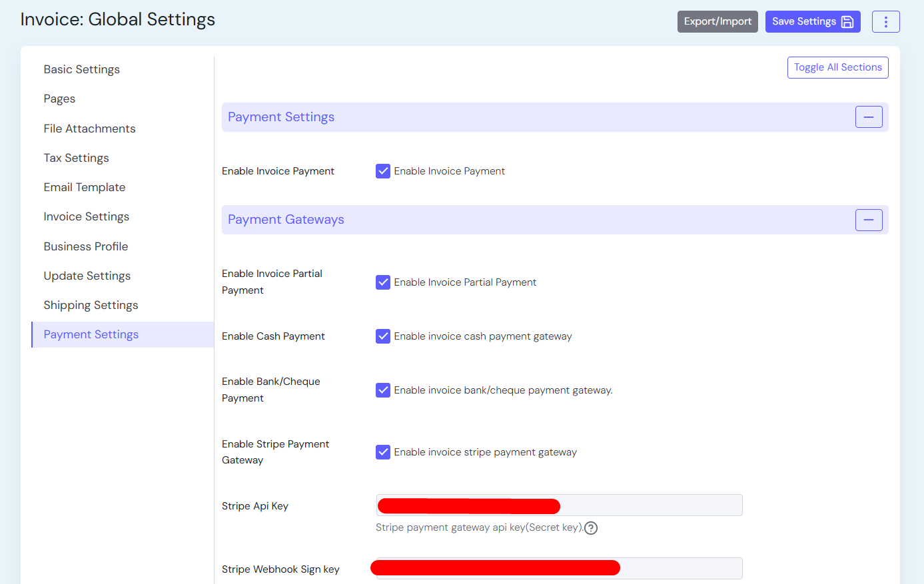
Task: Toggle Enable Invoice Partial Payment checkbox
Action: click(x=383, y=282)
